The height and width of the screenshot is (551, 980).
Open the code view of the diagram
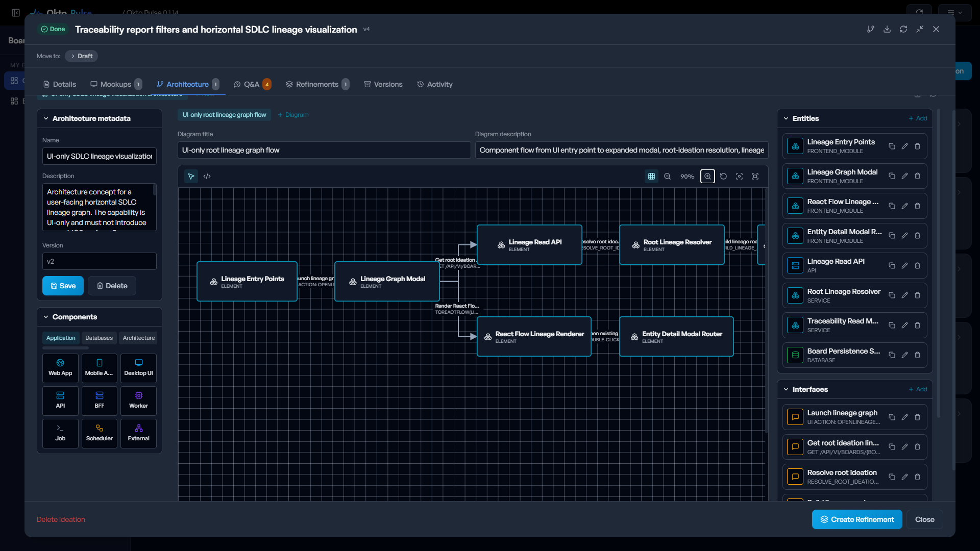point(207,177)
